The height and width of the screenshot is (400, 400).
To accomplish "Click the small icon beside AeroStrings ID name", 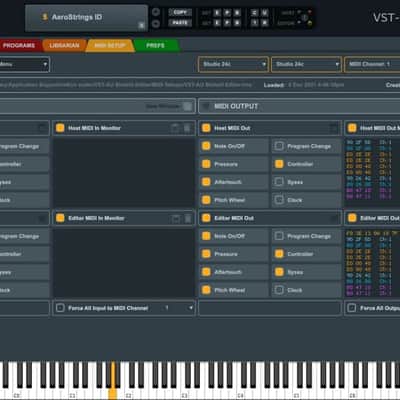I will pos(45,17).
